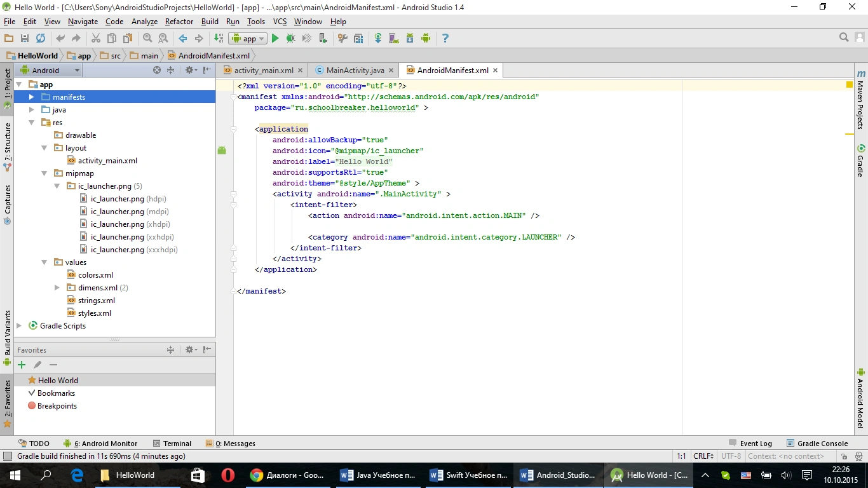Toggle the 1: Project side panel
Image resolution: width=868 pixels, height=488 pixels.
tap(7, 85)
